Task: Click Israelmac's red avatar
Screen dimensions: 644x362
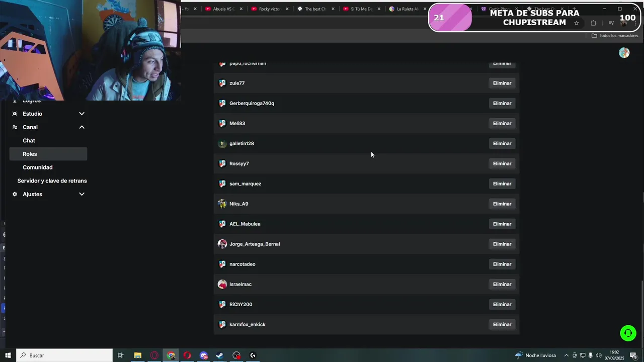Action: pyautogui.click(x=222, y=284)
